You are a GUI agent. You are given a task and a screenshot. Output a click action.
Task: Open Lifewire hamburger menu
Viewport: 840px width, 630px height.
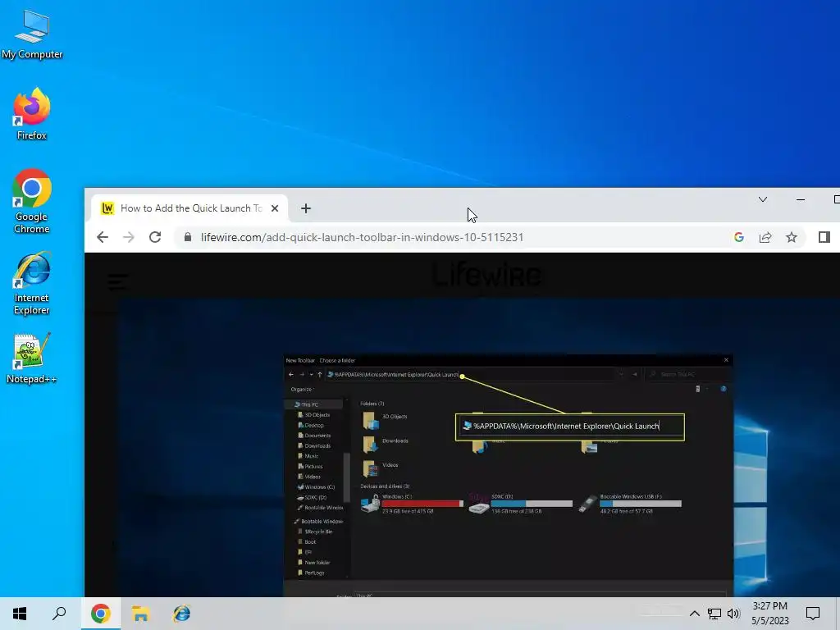pyautogui.click(x=118, y=281)
